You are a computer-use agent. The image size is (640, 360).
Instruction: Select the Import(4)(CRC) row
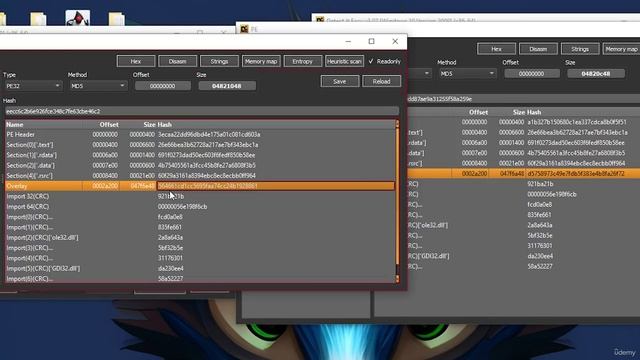200,258
